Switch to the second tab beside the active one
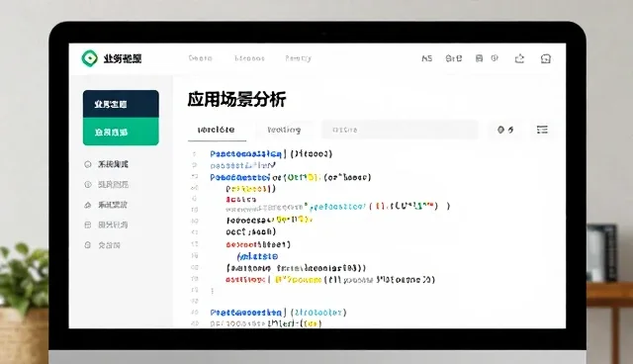 284,130
